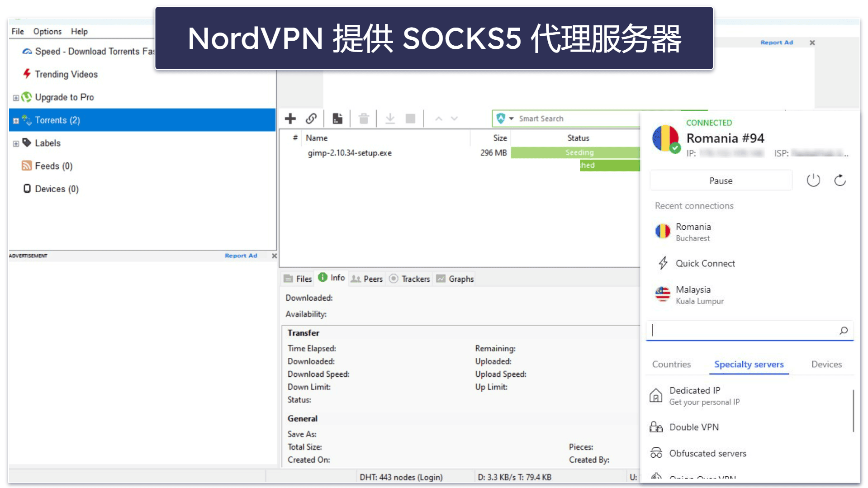Image resolution: width=868 pixels, height=488 pixels.
Task: Open the File menu
Action: [18, 31]
